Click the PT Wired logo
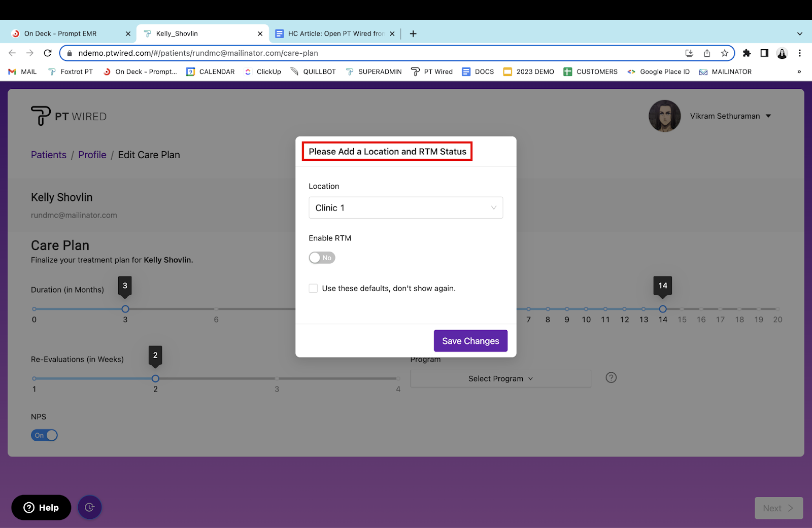Viewport: 812px width, 528px height. [x=69, y=116]
